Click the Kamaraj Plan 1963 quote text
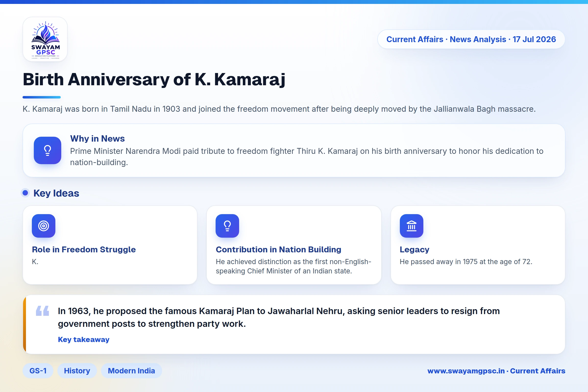 pos(279,317)
